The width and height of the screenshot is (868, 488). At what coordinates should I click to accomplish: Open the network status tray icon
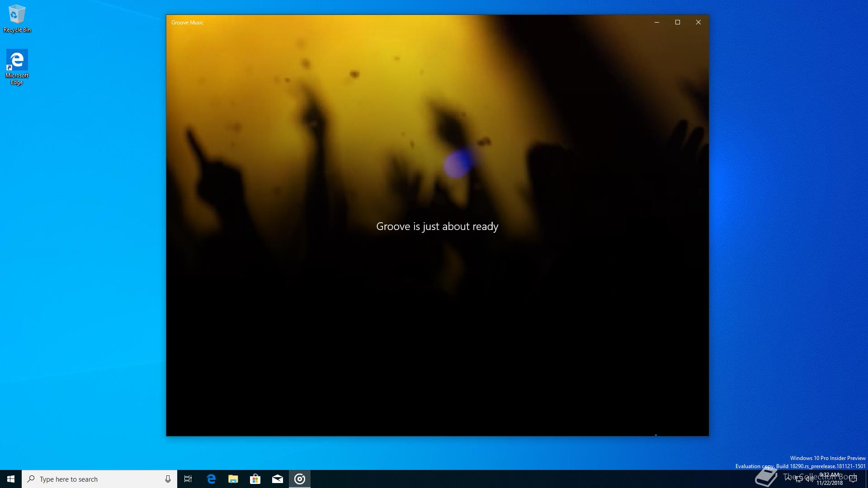[799, 479]
